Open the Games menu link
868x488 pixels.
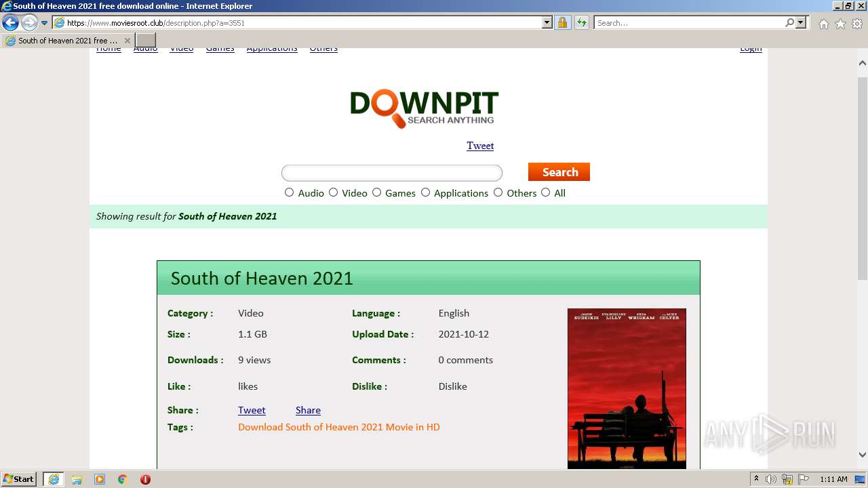[x=220, y=49]
